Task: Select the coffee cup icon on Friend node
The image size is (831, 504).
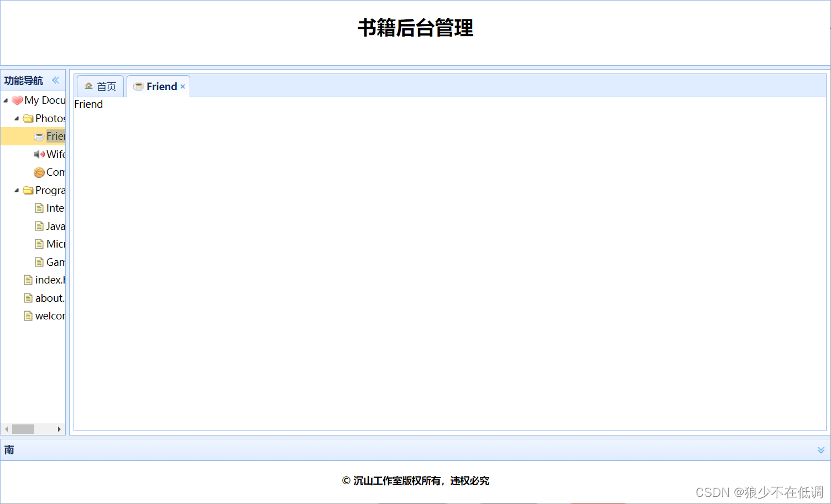Action: (39, 136)
